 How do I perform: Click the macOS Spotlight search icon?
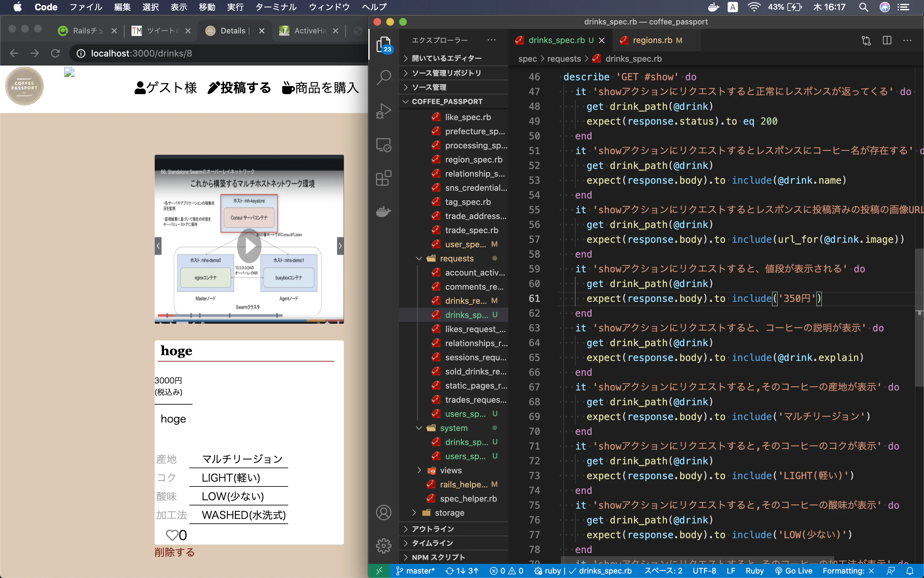[x=864, y=7]
